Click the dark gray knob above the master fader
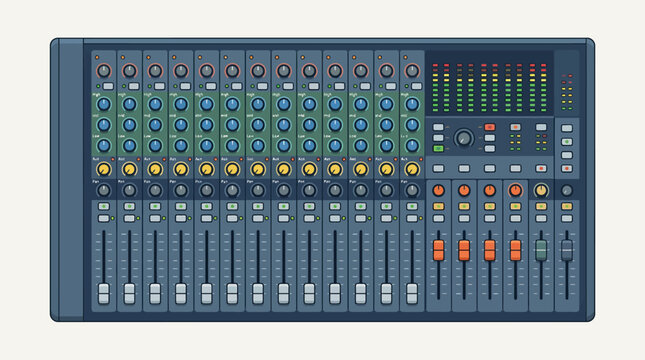645x360 pixels. 567,190
